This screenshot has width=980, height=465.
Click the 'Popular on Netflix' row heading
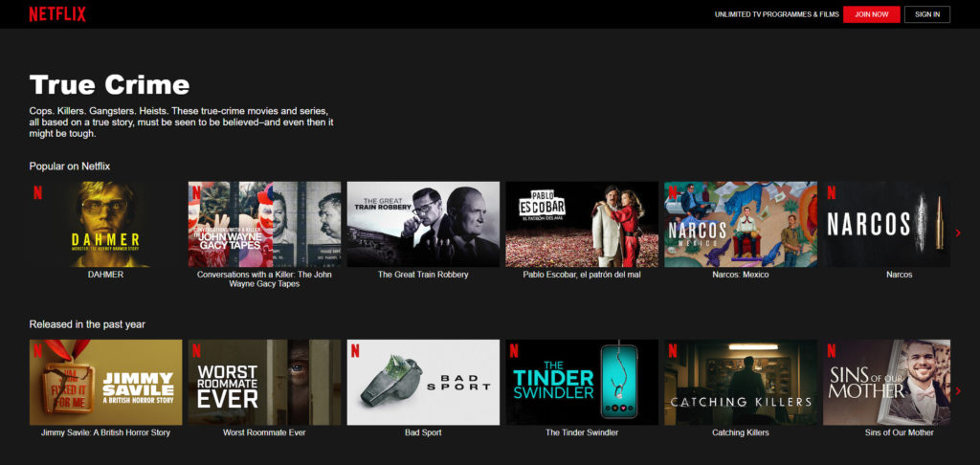[69, 166]
